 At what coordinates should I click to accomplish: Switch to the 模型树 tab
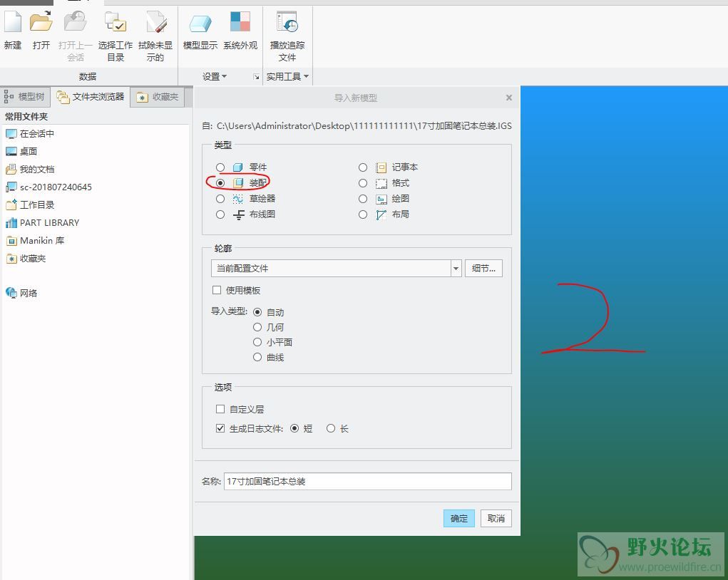pyautogui.click(x=24, y=96)
